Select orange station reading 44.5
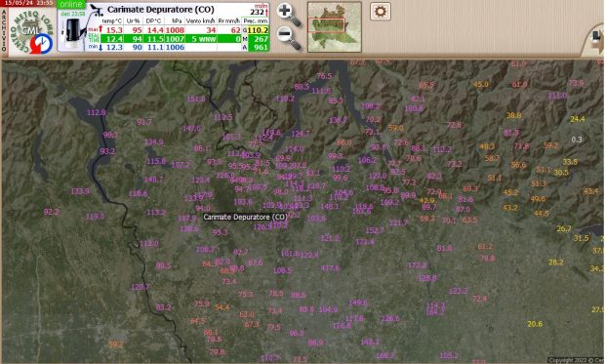 coord(541,213)
